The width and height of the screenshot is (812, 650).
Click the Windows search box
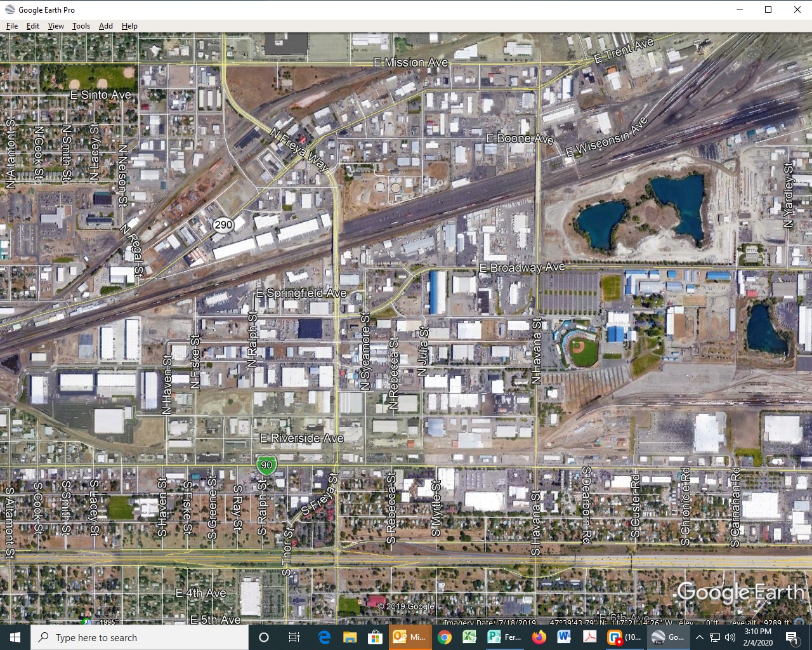coord(140,637)
